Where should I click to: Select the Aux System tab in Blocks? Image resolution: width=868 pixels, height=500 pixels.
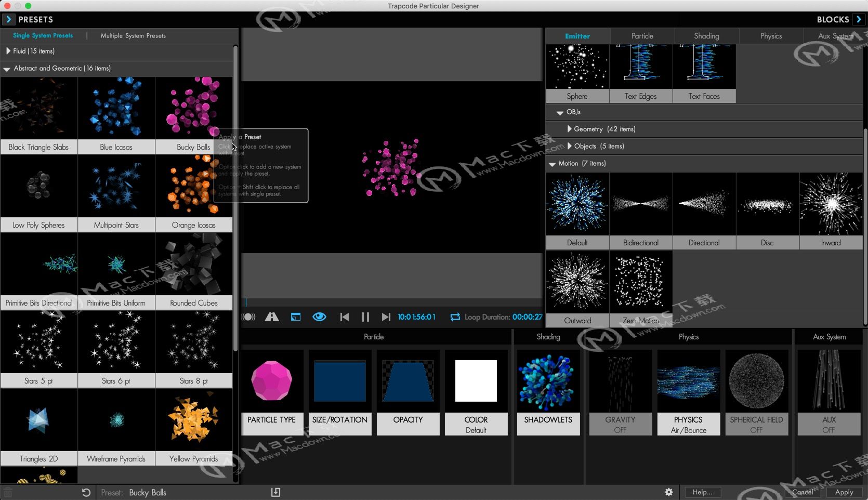pos(835,36)
